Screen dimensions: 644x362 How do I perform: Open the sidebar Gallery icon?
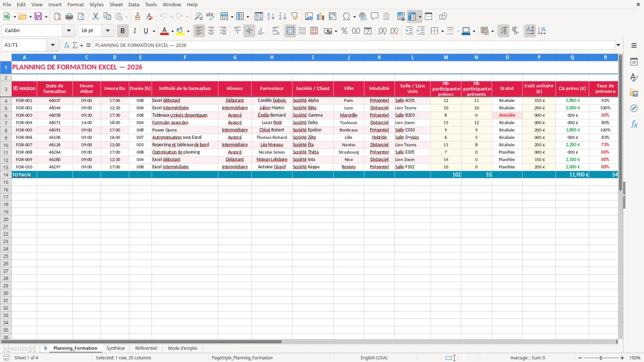pos(634,93)
